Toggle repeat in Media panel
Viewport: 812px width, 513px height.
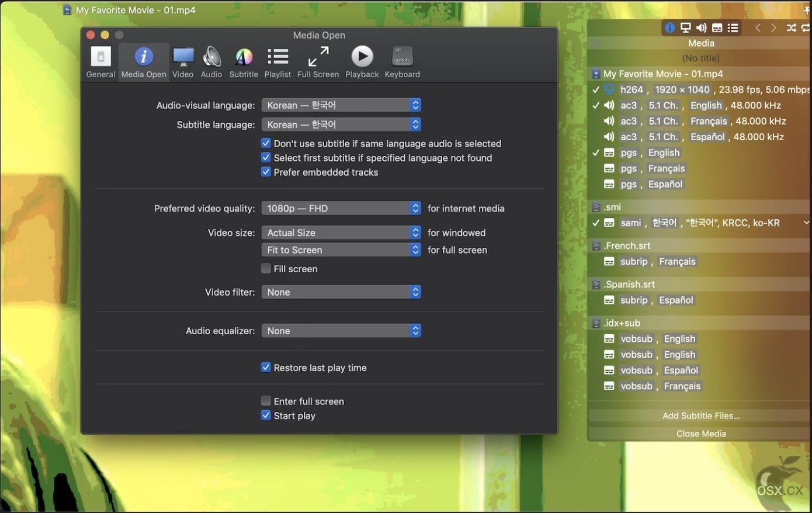[806, 27]
